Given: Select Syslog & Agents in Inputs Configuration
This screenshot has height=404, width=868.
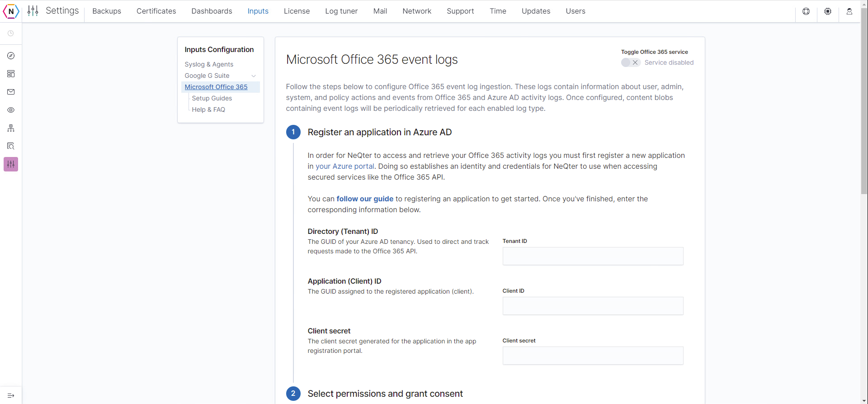Looking at the screenshot, I should point(209,64).
